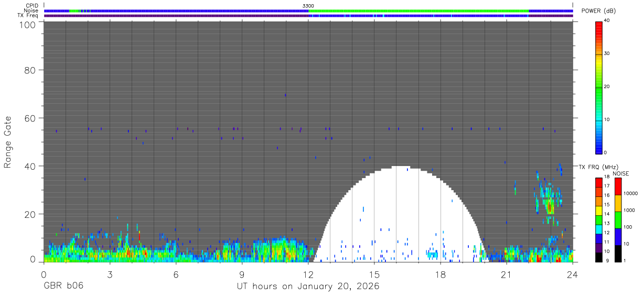
Task: Click the purple 10-11 MHz block in TX FRQ legend
Action: pos(598,248)
